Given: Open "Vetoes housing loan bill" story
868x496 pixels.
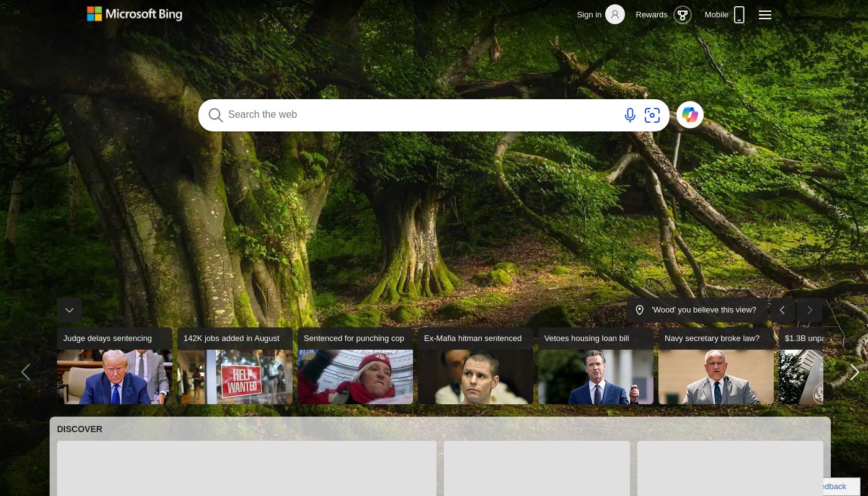Looking at the screenshot, I should pos(596,366).
